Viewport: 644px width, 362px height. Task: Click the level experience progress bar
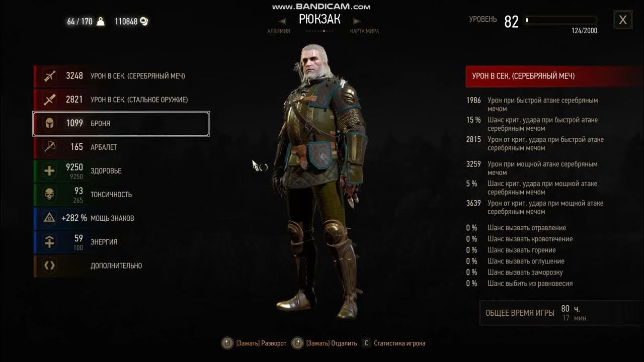(561, 20)
